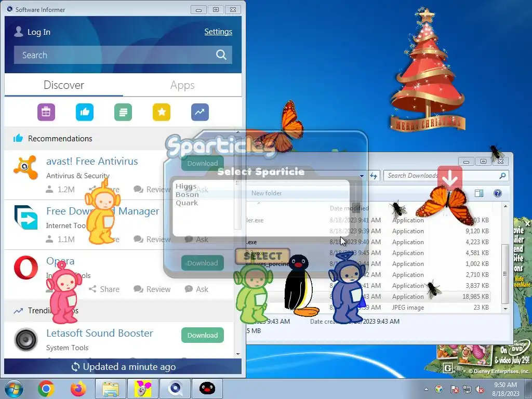The image size is (532, 399).
Task: Select Higgs in the Sparticle list
Action: (186, 187)
